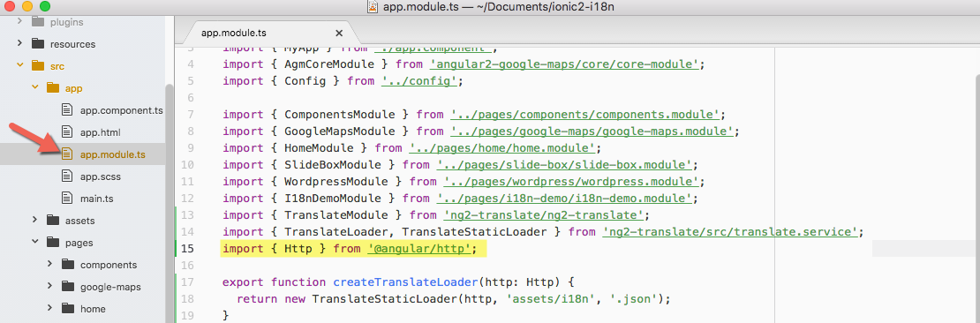This screenshot has height=323, width=980.
Task: Click the app.scss file icon
Action: (67, 177)
